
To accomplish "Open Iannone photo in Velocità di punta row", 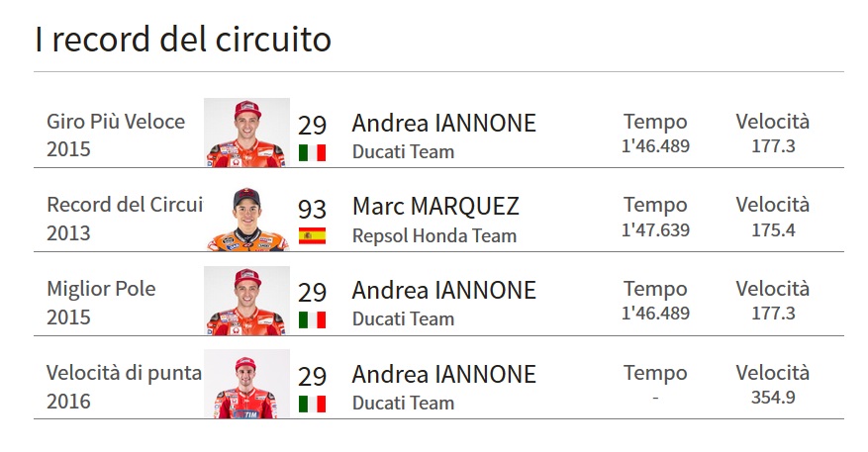I will pyautogui.click(x=246, y=384).
